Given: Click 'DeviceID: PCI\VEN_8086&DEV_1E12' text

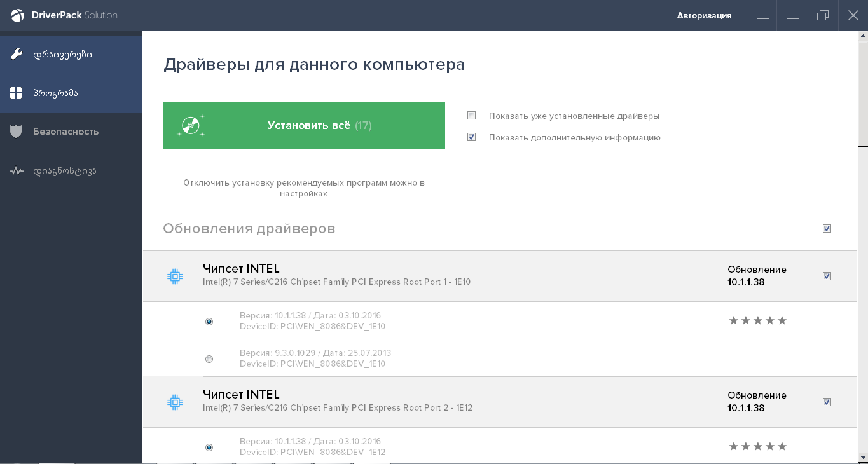Looking at the screenshot, I should [312, 453].
